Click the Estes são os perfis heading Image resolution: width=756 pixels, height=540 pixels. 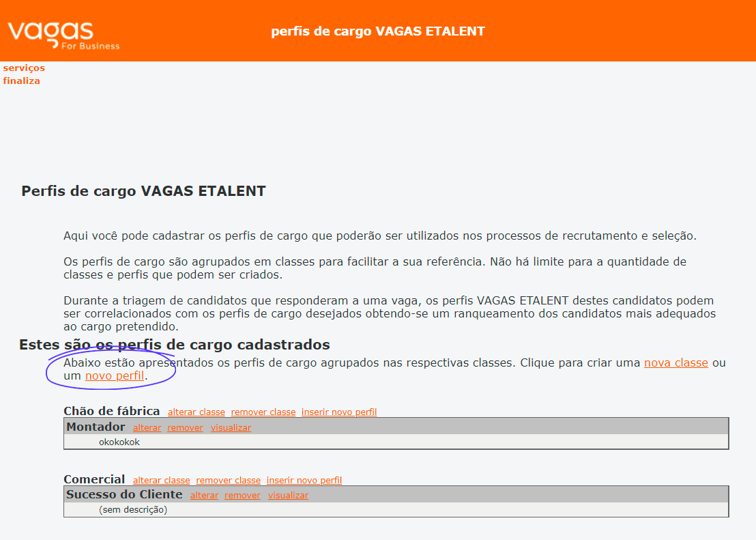(x=175, y=345)
